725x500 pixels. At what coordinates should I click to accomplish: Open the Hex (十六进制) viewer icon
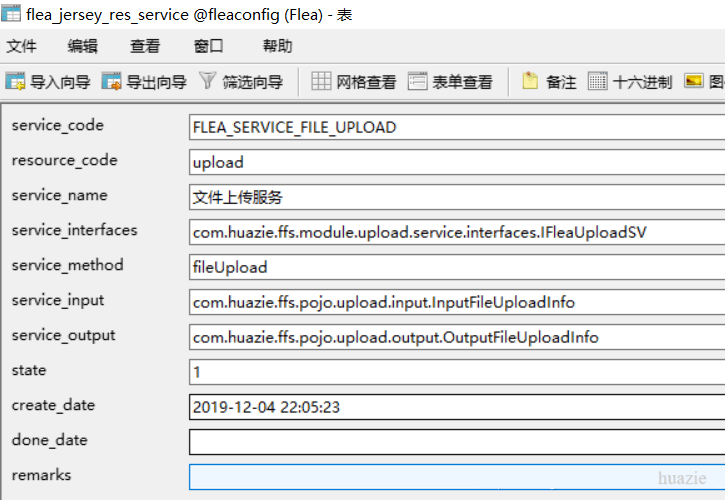[x=597, y=81]
